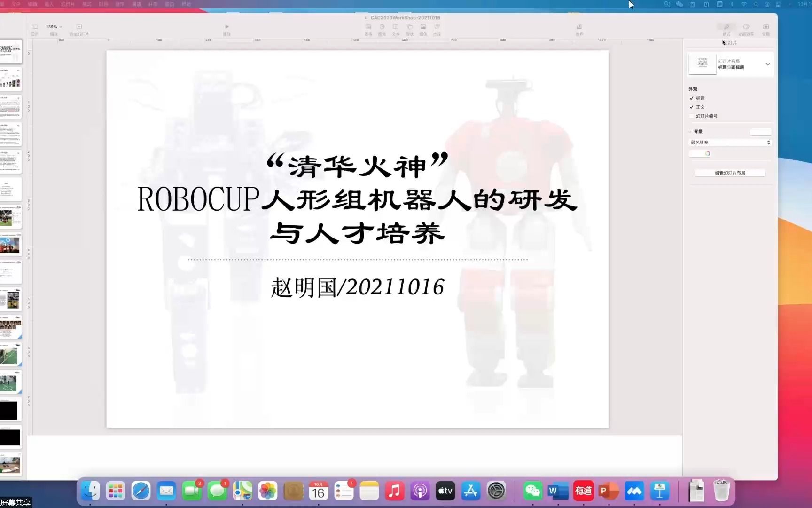This screenshot has height=508, width=812.
Task: Start the slideshow with Play button
Action: [x=227, y=27]
